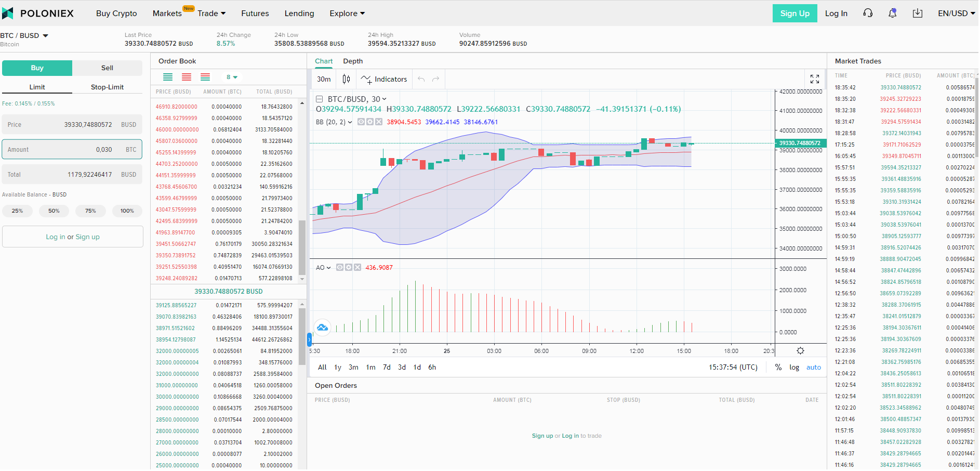The height and width of the screenshot is (471, 980).
Task: Expand the Trade menu
Action: tap(211, 14)
